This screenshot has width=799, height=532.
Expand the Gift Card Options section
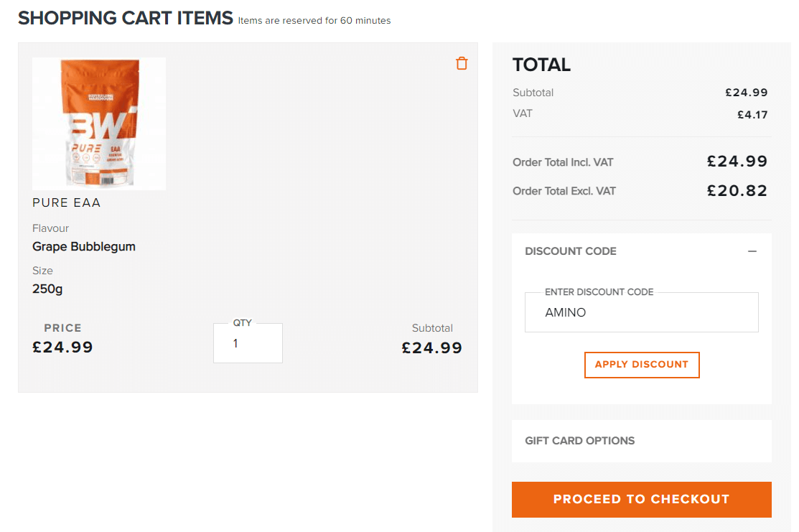(x=642, y=441)
